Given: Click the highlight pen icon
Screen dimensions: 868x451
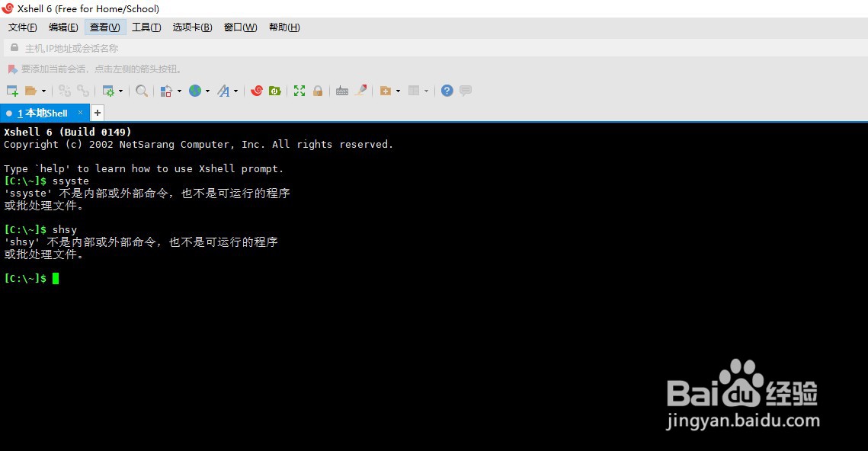Looking at the screenshot, I should coord(361,91).
